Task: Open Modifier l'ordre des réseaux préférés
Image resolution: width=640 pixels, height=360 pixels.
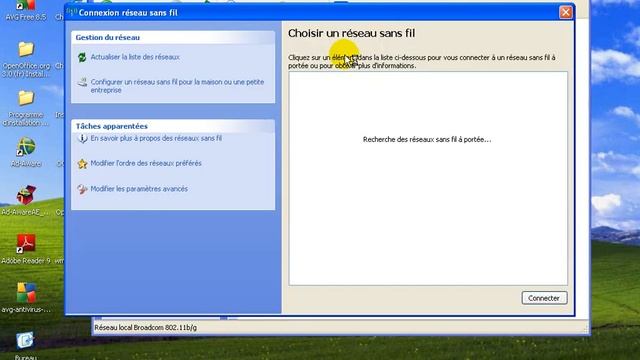Action: (146, 163)
